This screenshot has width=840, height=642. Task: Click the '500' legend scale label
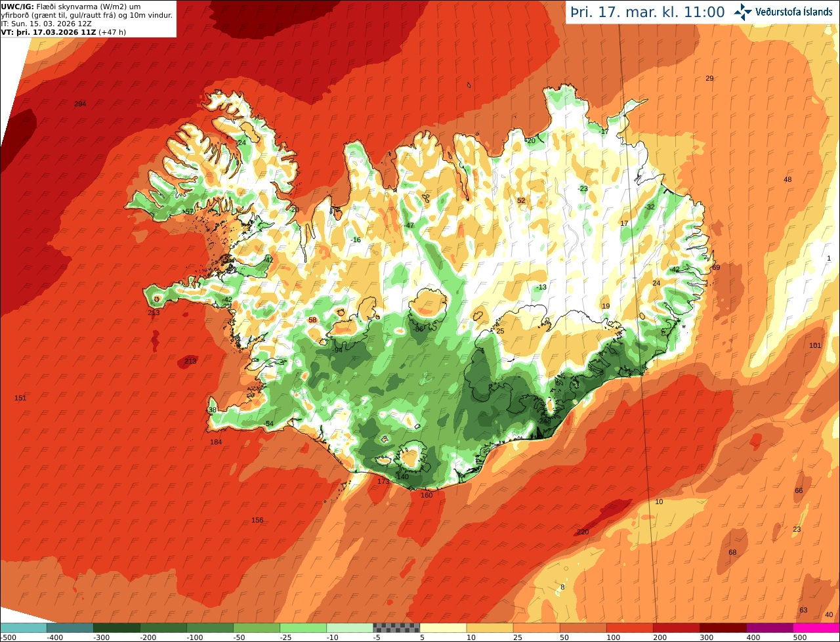pos(800,637)
